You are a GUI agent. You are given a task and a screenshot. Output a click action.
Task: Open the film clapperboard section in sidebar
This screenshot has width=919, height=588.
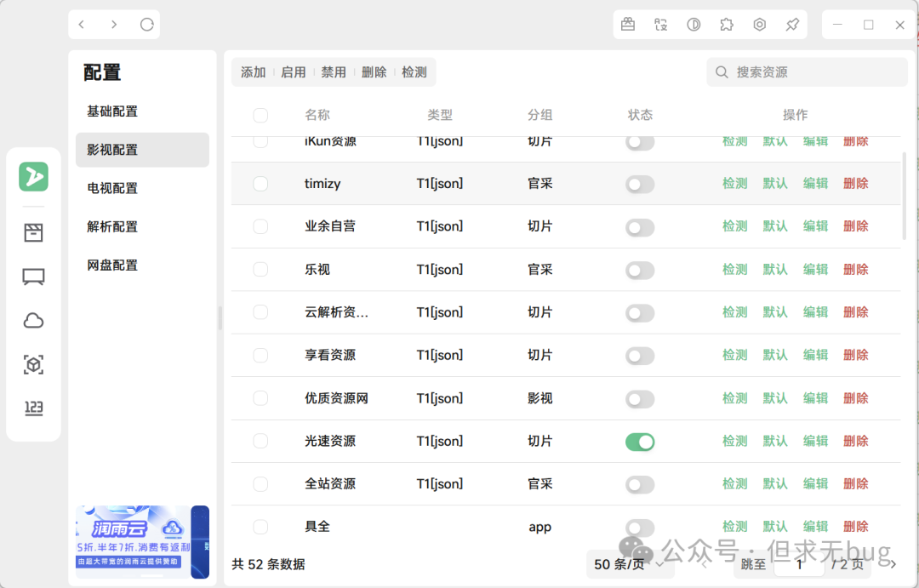pos(33,233)
